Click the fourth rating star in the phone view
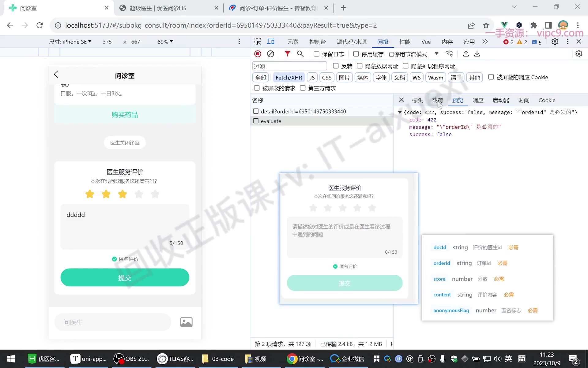Viewport: 588px width, 368px height. (139, 194)
